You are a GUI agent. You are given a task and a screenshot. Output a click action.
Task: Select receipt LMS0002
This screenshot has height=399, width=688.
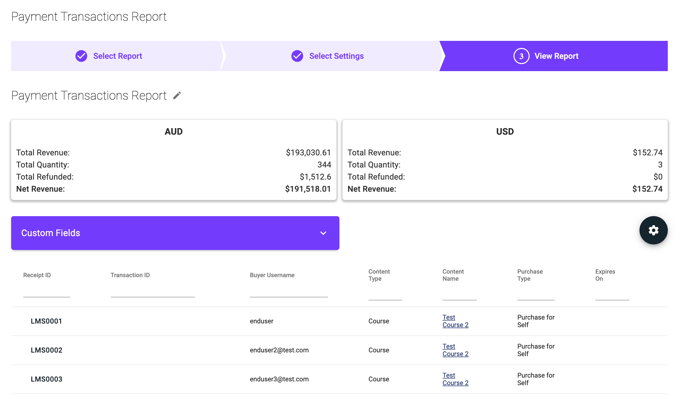[46, 350]
